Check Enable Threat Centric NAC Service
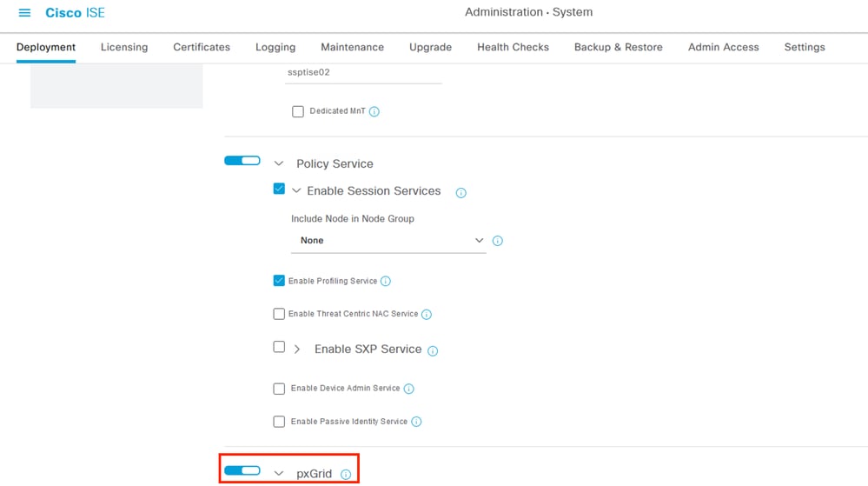868x486 pixels. (279, 314)
